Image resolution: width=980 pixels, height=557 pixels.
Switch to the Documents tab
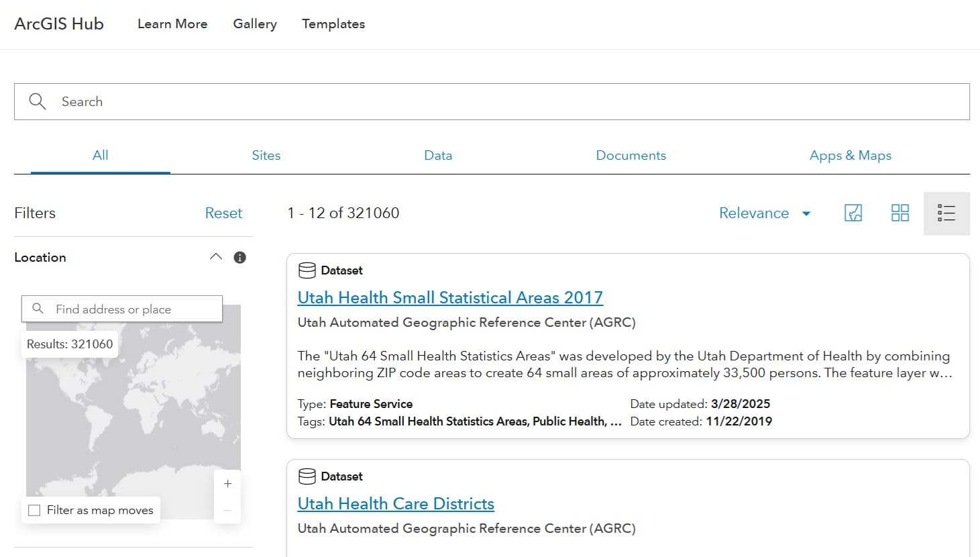[631, 155]
